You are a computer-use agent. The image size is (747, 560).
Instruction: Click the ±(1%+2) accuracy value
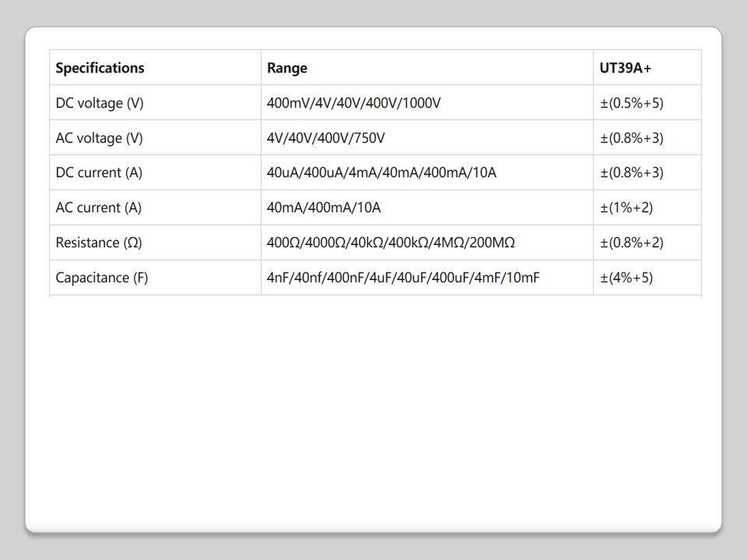click(x=626, y=208)
